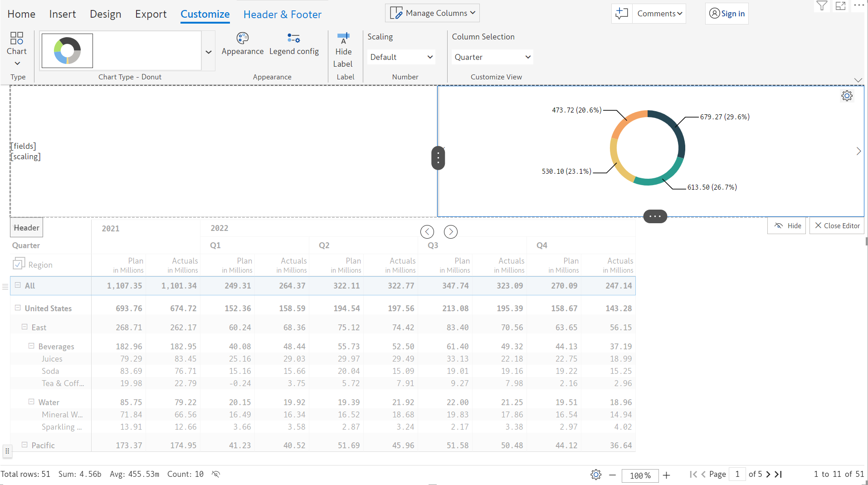Open the Header & Footer tab
This screenshot has width=868, height=485.
pos(282,15)
